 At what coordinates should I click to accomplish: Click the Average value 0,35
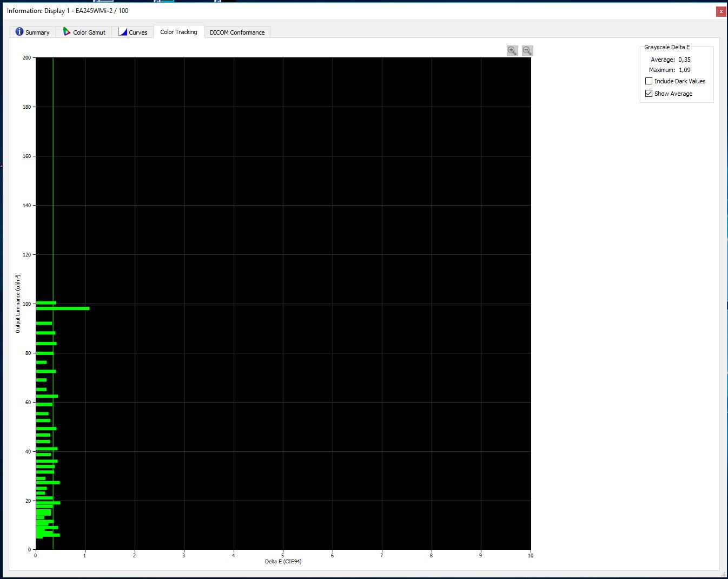tap(684, 60)
